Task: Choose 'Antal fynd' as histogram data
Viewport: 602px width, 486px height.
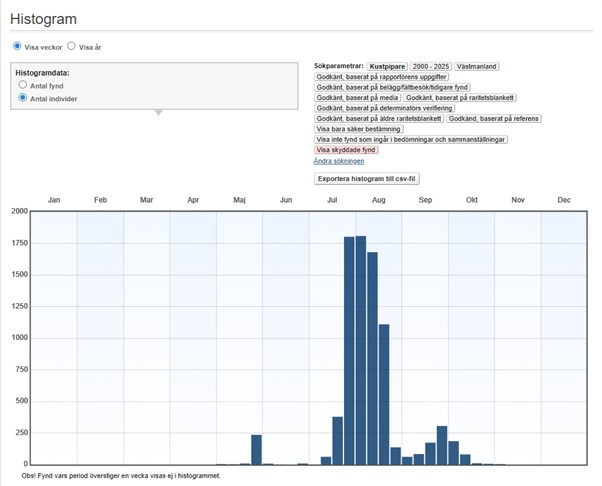Action: [23, 86]
